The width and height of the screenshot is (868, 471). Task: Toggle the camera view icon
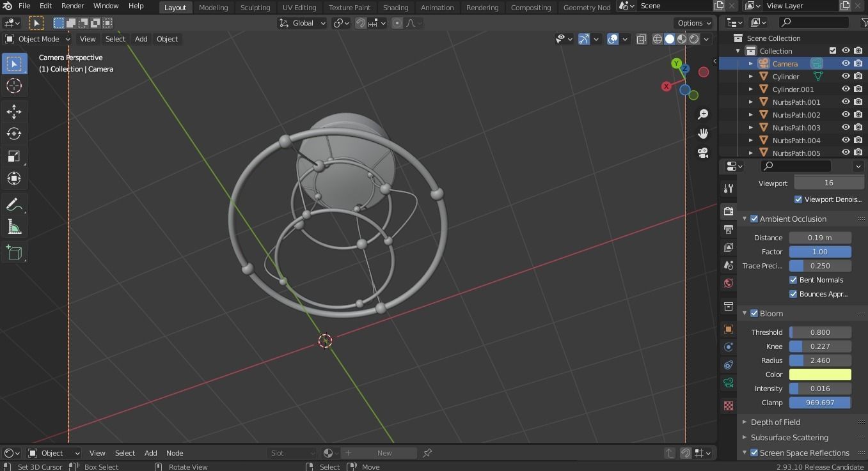pyautogui.click(x=703, y=153)
